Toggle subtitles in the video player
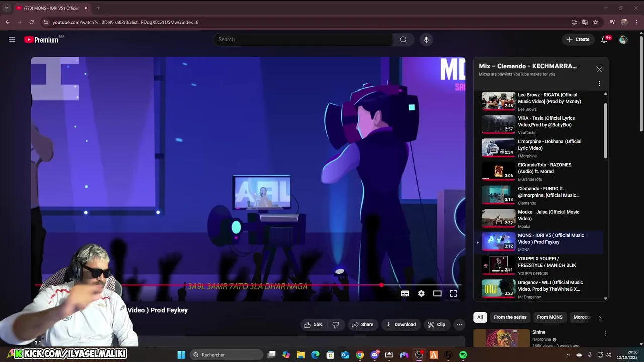The image size is (644, 362). 405,294
